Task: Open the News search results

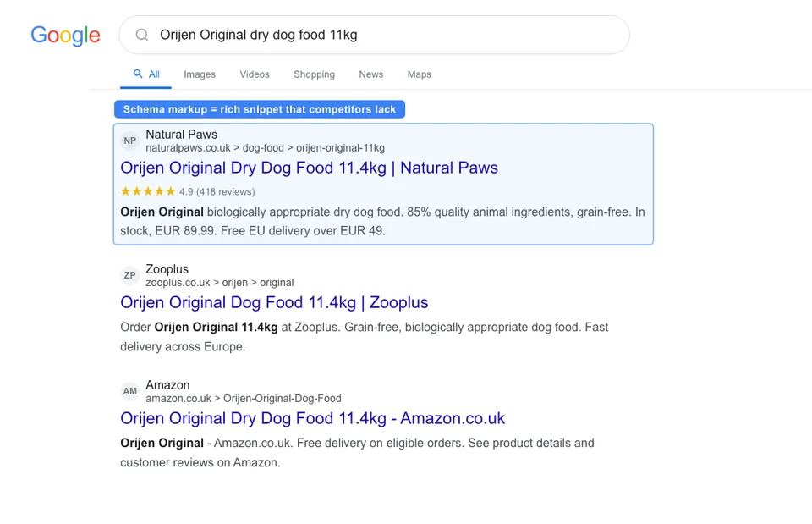Action: point(370,74)
